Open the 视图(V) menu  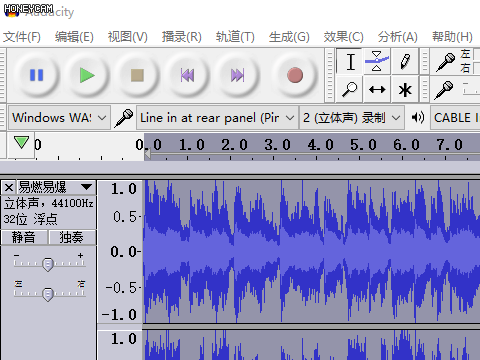128,37
